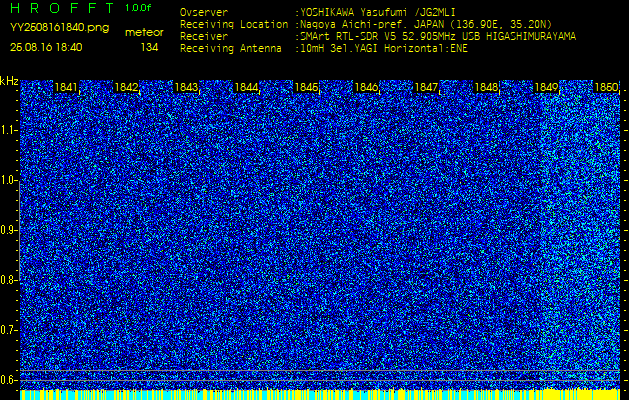The height and width of the screenshot is (400, 629).
Task: Click the 1.1 frequency axis label
Action: click(x=8, y=130)
